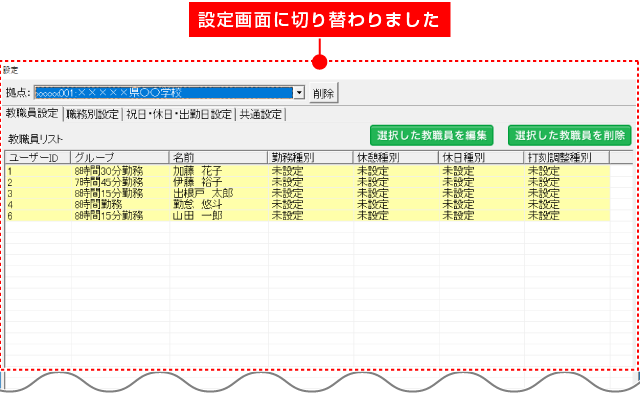
Task: Open the 祝日・休日・出勤日設定 tab
Action: (x=179, y=114)
